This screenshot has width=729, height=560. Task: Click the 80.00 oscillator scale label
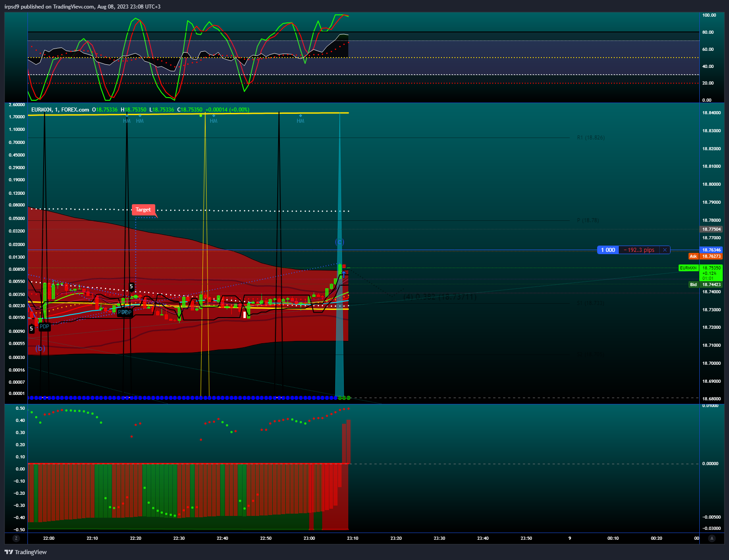pyautogui.click(x=708, y=32)
